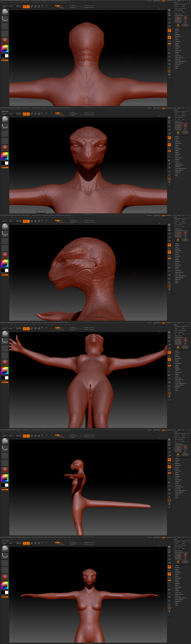Pick the SimpleBrush tool icon in the topmost panel
Screen dimensions: 191x644
(x=178, y=25)
